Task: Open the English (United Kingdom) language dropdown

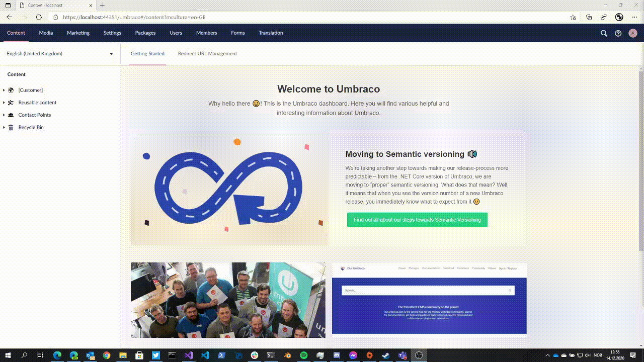Action: [60, 54]
